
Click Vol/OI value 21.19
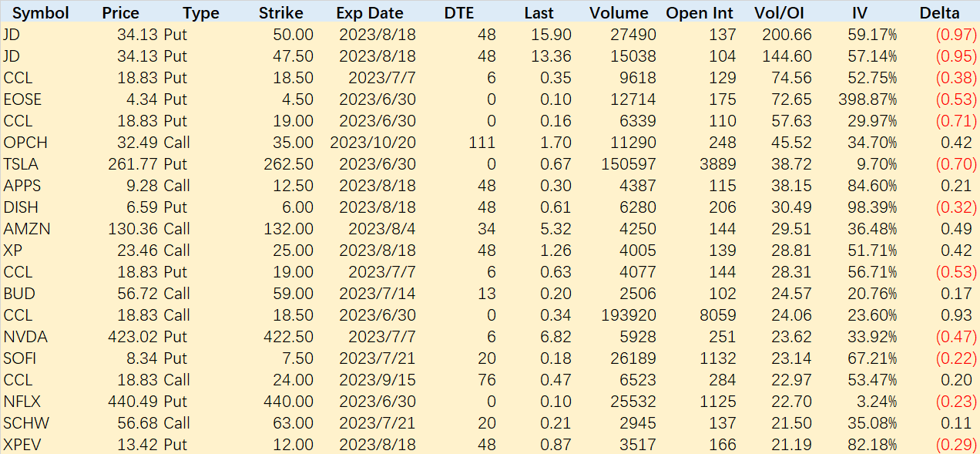791,445
